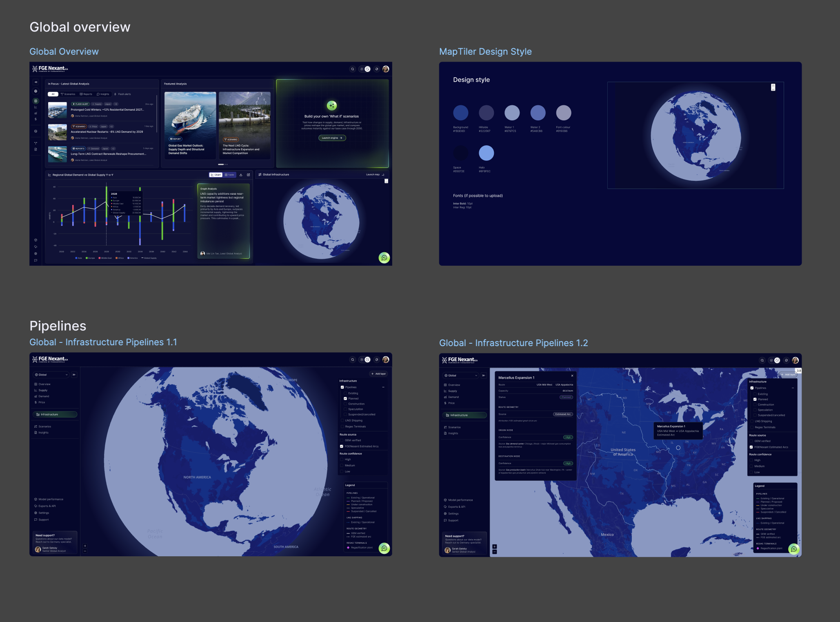
Task: Open the Global region dropdown in Pipelines 1.2
Action: pos(461,375)
